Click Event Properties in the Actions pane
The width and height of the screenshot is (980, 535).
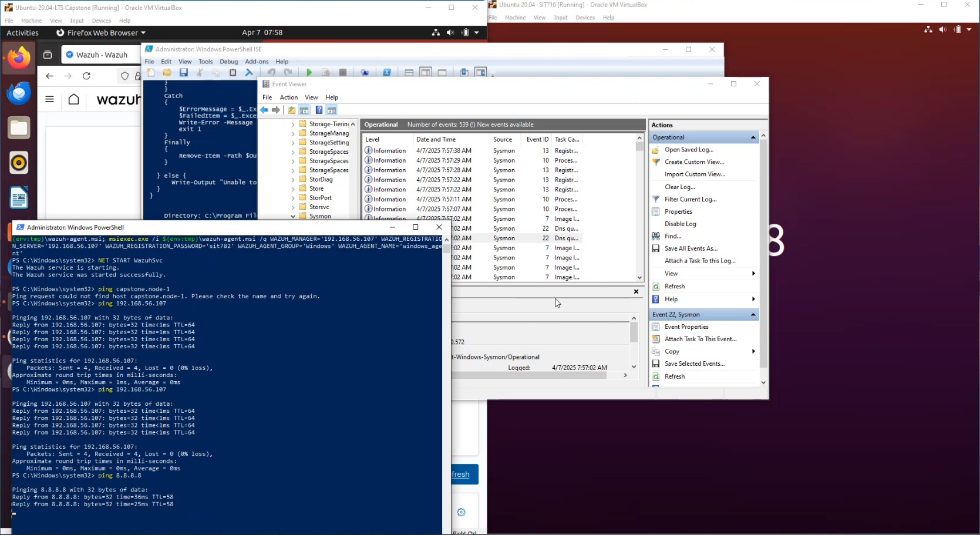click(x=686, y=327)
